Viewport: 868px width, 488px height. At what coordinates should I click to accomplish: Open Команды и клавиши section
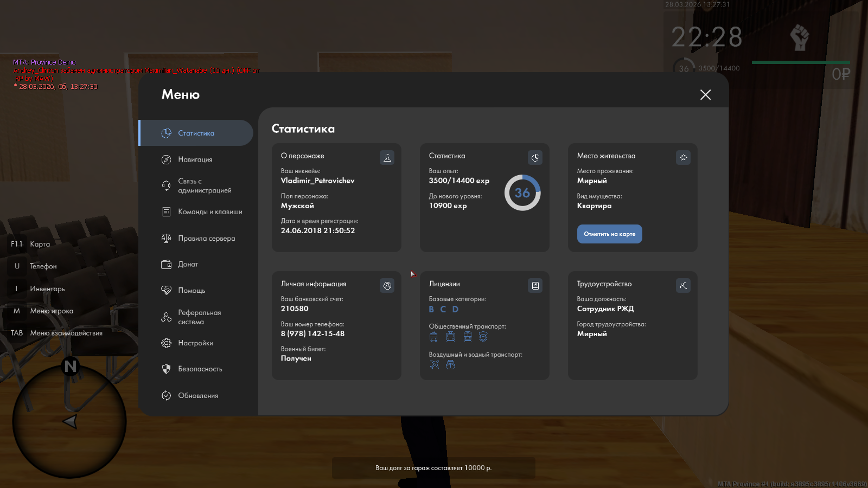pyautogui.click(x=209, y=212)
